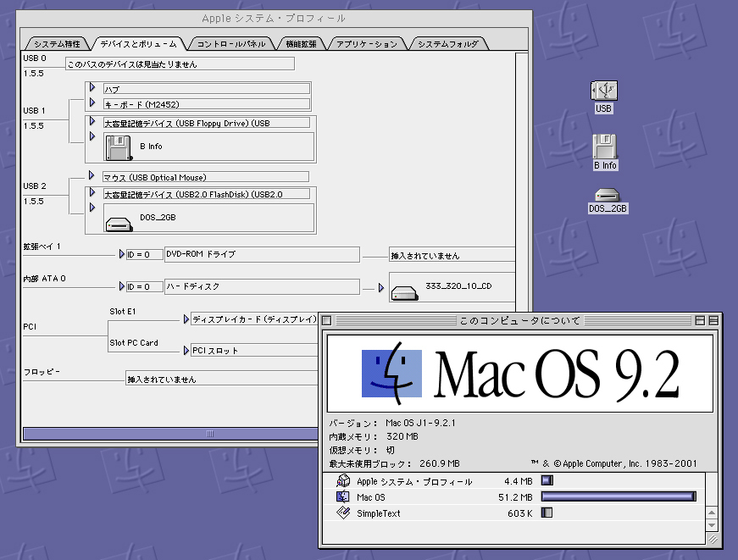738x560 pixels.
Task: Click the About window scroll down arrow
Action: pos(712,525)
